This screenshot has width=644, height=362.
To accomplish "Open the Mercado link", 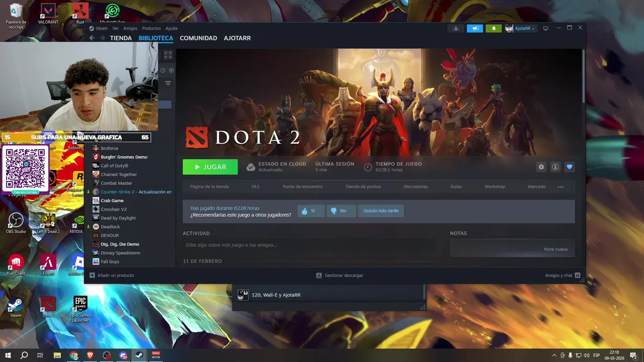I will point(536,187).
